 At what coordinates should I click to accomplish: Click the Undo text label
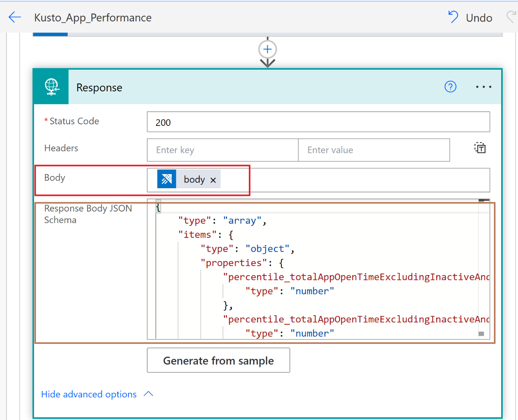(479, 18)
